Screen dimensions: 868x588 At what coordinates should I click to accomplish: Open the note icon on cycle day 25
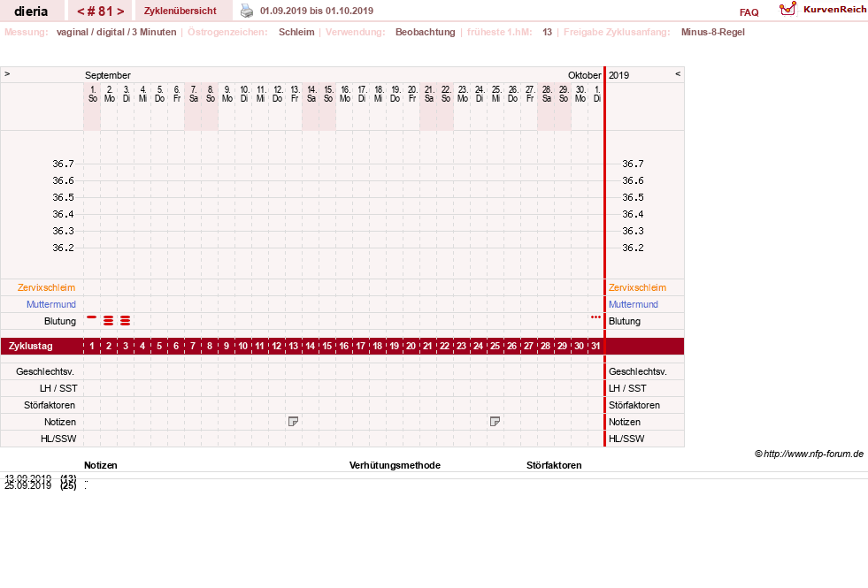click(495, 422)
